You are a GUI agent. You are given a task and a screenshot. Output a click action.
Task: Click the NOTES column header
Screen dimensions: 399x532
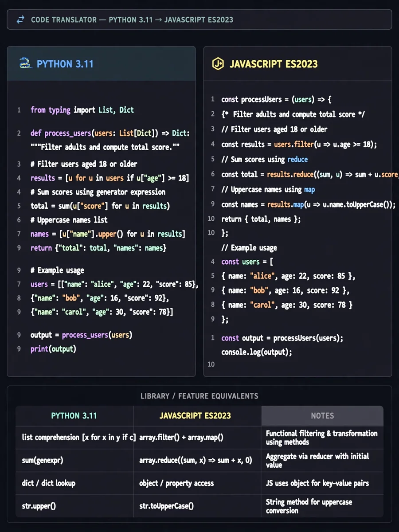pos(322,416)
